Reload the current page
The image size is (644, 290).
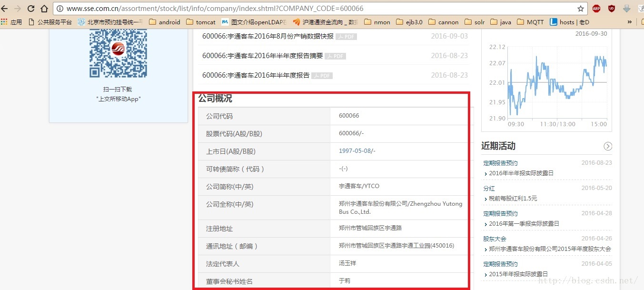pos(31,9)
